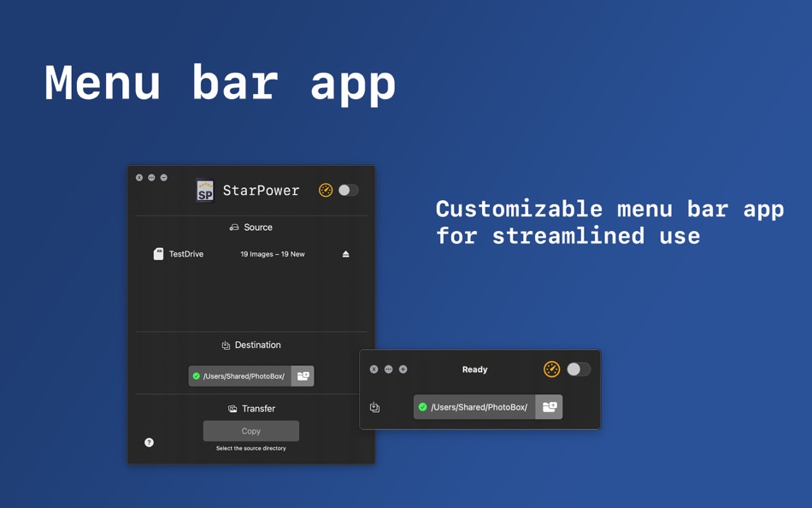Click the destination icon in compact window

pyautogui.click(x=375, y=407)
